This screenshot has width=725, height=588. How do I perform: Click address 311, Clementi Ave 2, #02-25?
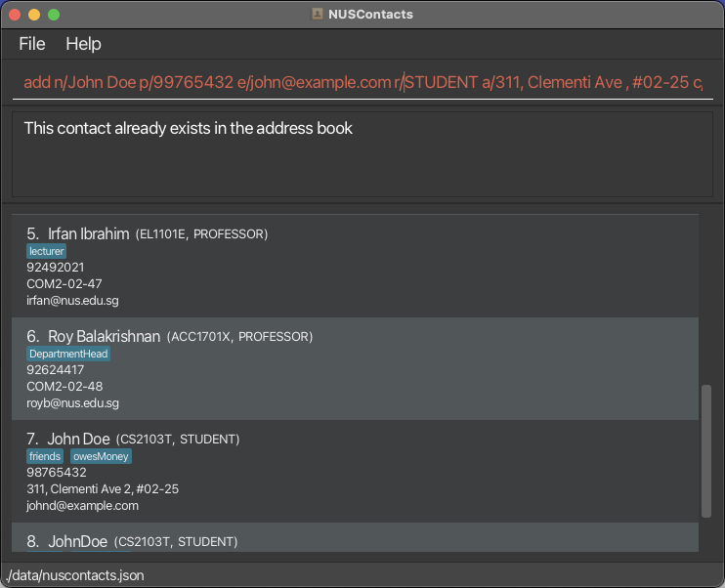(103, 489)
